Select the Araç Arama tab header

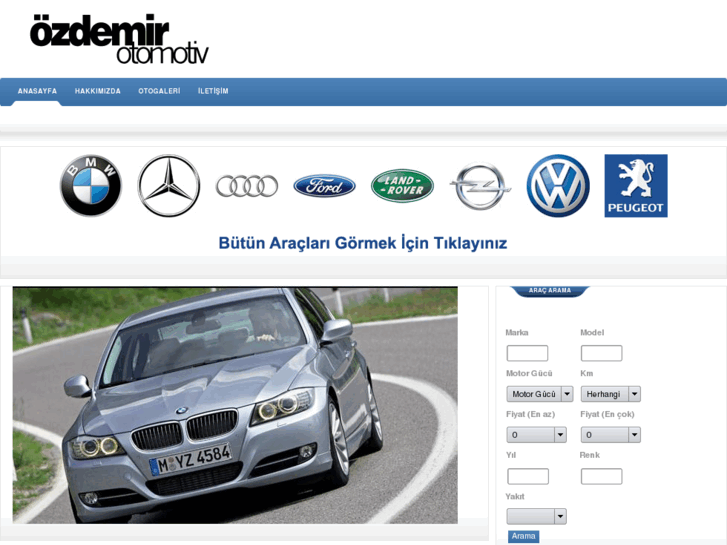point(549,291)
